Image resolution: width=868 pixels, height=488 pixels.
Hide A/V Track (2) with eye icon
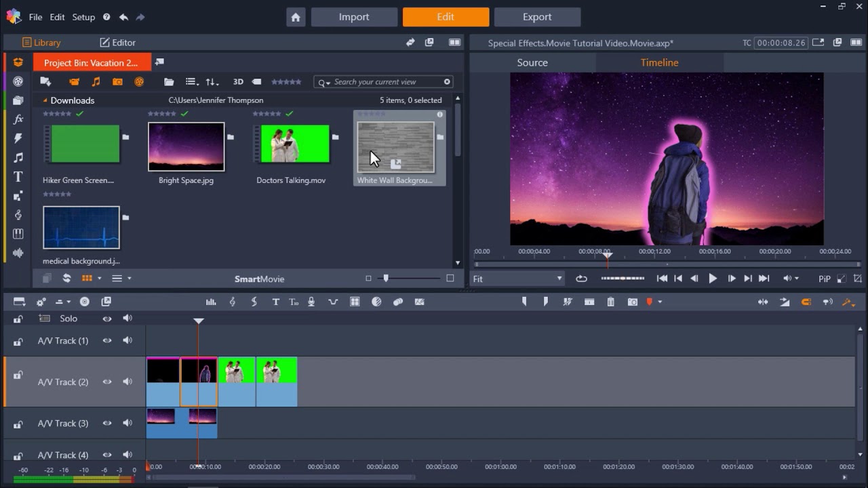tap(106, 382)
